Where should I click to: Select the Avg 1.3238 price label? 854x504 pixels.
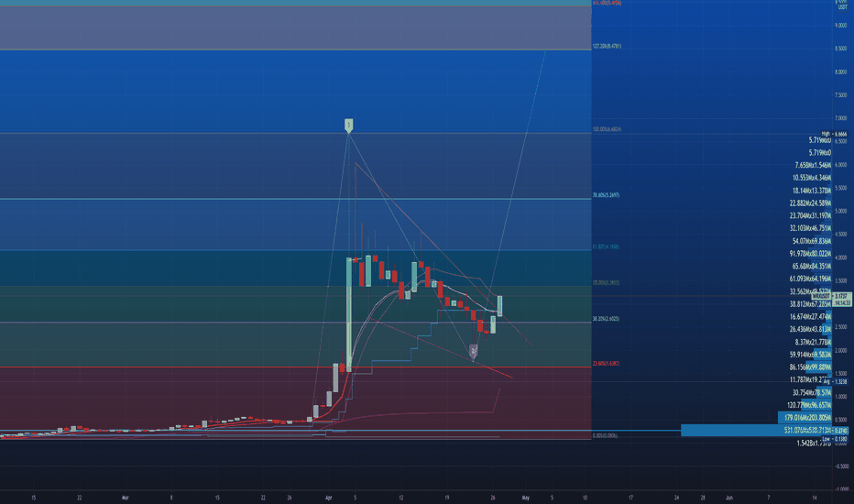tap(835, 382)
